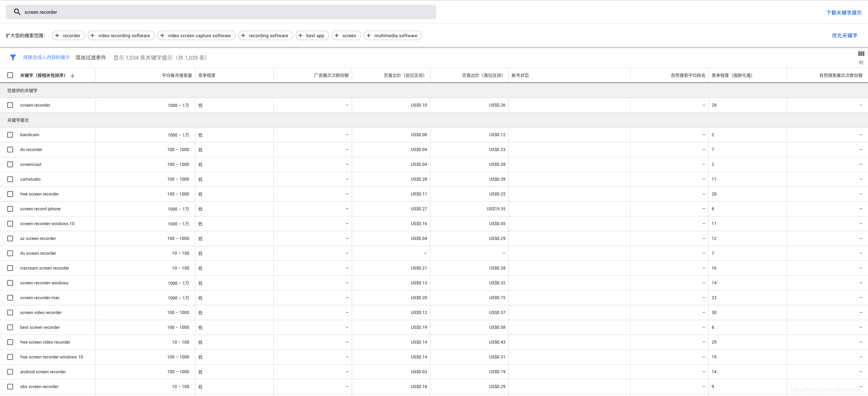Sort by 页首出价（高位区间） column header
Image resolution: width=868 pixels, height=396 pixels.
pyautogui.click(x=482, y=76)
